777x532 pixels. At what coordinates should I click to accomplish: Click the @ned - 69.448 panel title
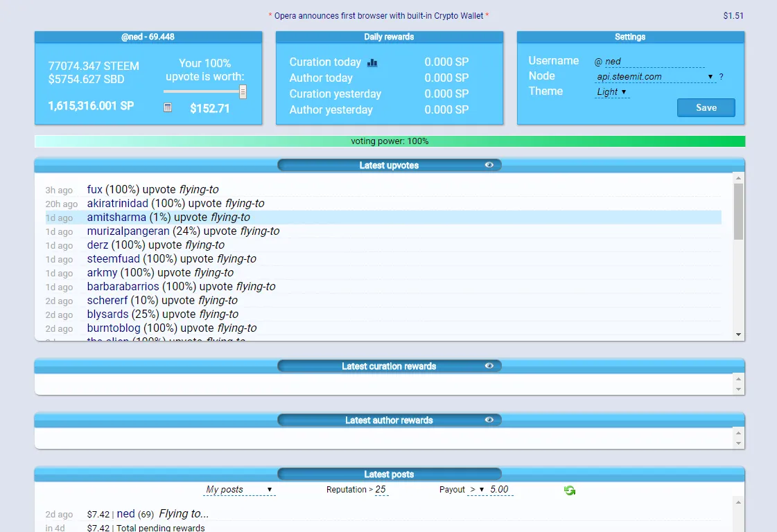coord(148,37)
